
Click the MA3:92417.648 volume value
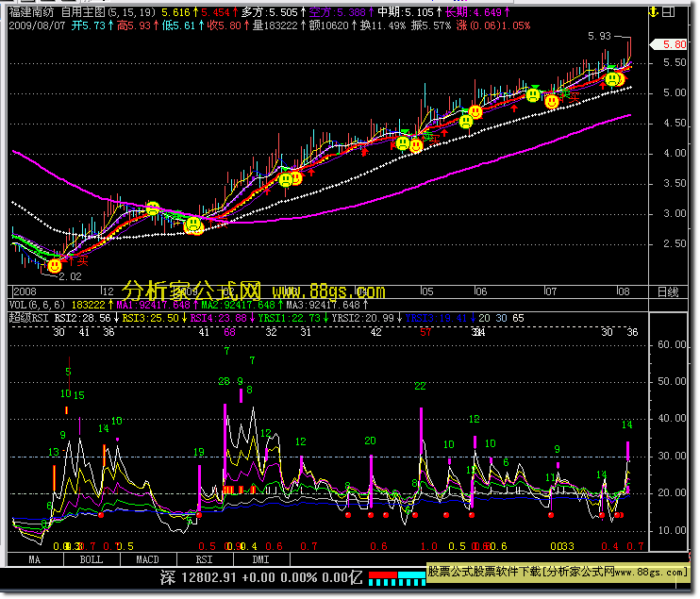[324, 305]
